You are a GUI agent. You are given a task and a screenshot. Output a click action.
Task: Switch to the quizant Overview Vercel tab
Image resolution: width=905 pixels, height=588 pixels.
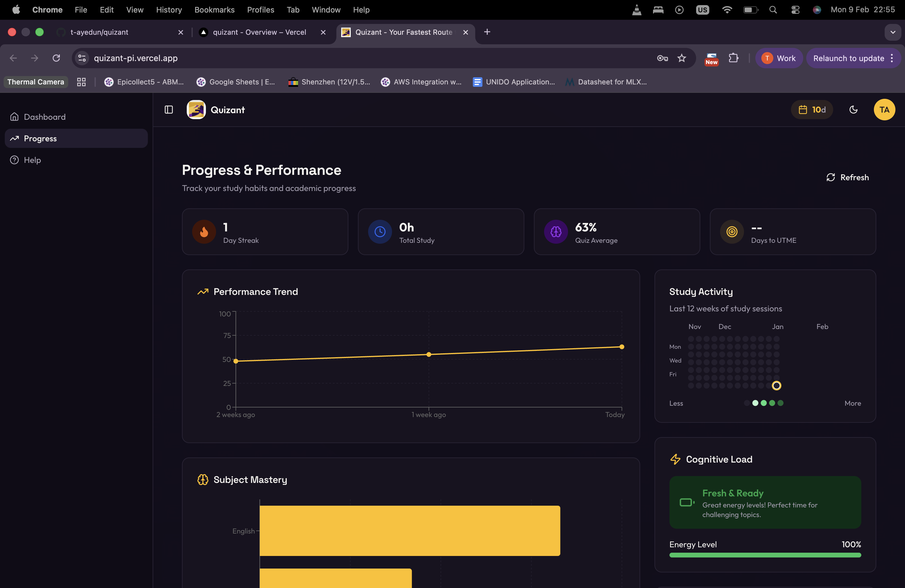(x=259, y=32)
